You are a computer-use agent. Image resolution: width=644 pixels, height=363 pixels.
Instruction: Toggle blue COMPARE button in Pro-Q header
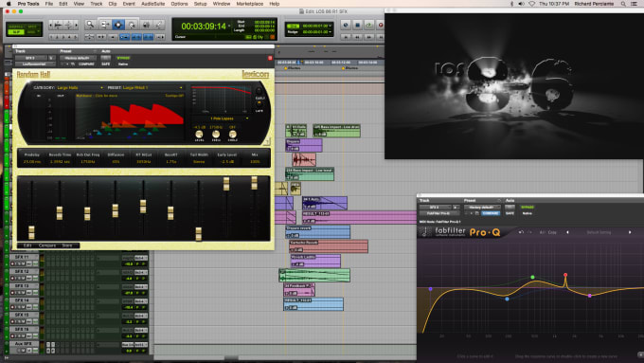[x=491, y=213]
